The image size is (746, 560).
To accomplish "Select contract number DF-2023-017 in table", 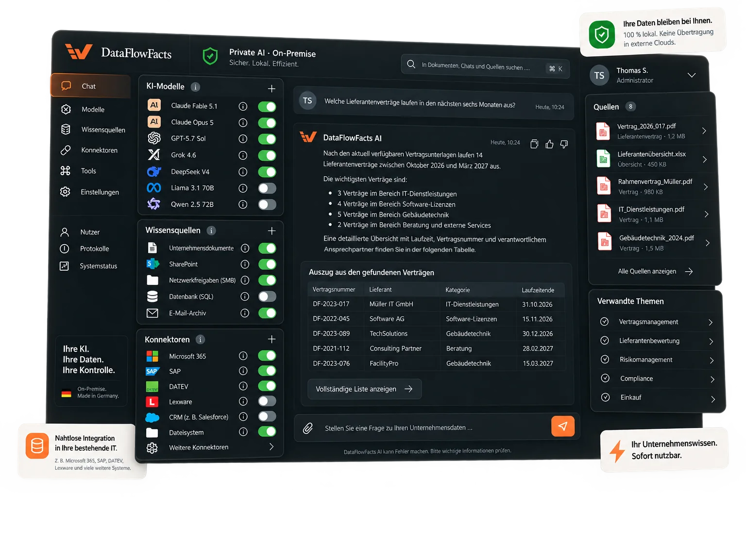I will pyautogui.click(x=331, y=304).
